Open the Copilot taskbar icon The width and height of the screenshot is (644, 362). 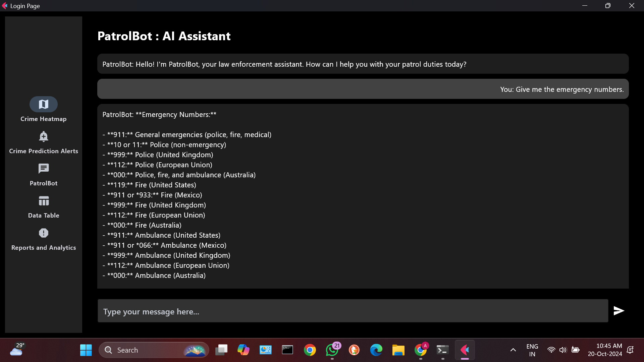(x=243, y=350)
